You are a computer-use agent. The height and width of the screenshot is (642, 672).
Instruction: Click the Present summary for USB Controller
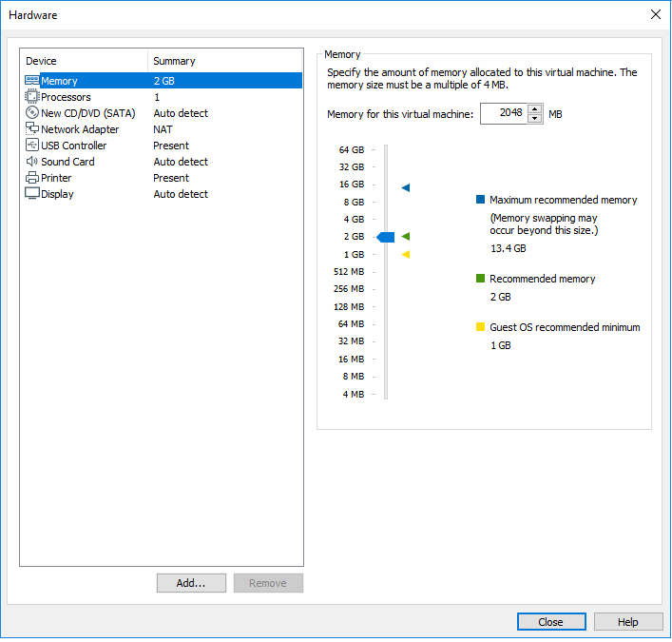[x=171, y=146]
